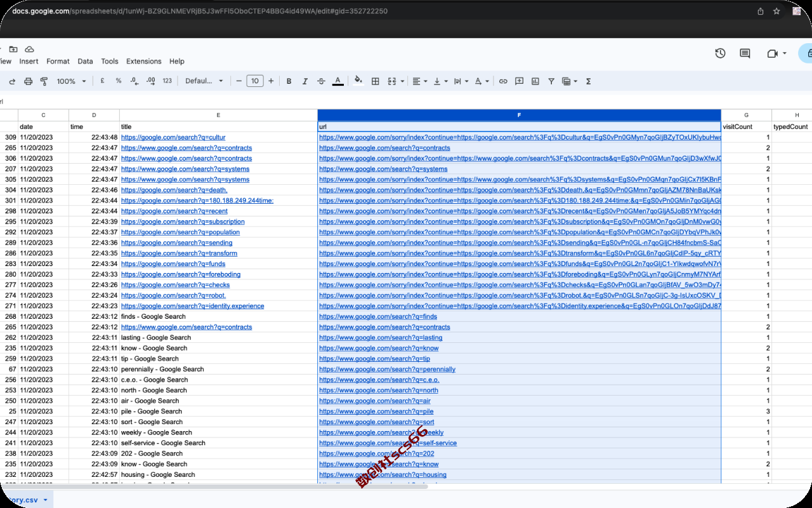This screenshot has width=812, height=508.
Task: Open the sheet tab dropdown arrow
Action: pyautogui.click(x=45, y=500)
